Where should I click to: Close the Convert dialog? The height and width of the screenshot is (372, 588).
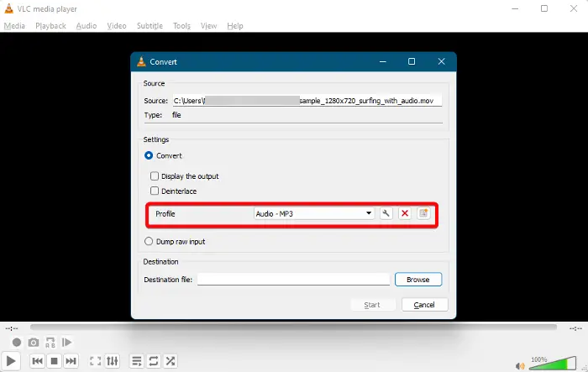click(441, 61)
